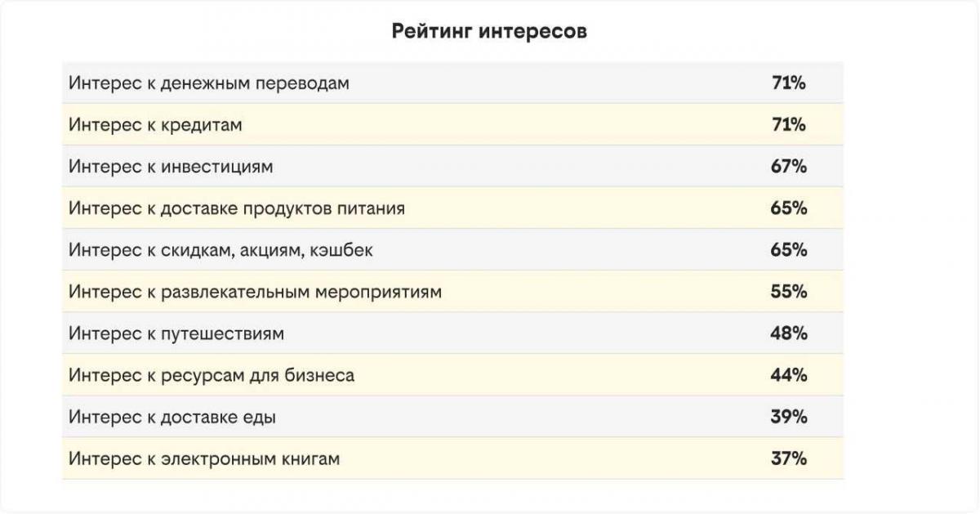Select the 'Интерес к путешествиям' row
The image size is (980, 514).
(452, 333)
